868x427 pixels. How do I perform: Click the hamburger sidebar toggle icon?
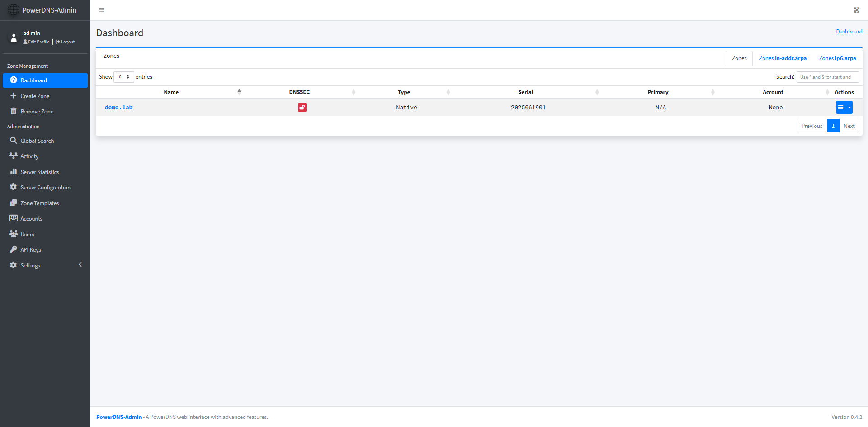tap(102, 10)
